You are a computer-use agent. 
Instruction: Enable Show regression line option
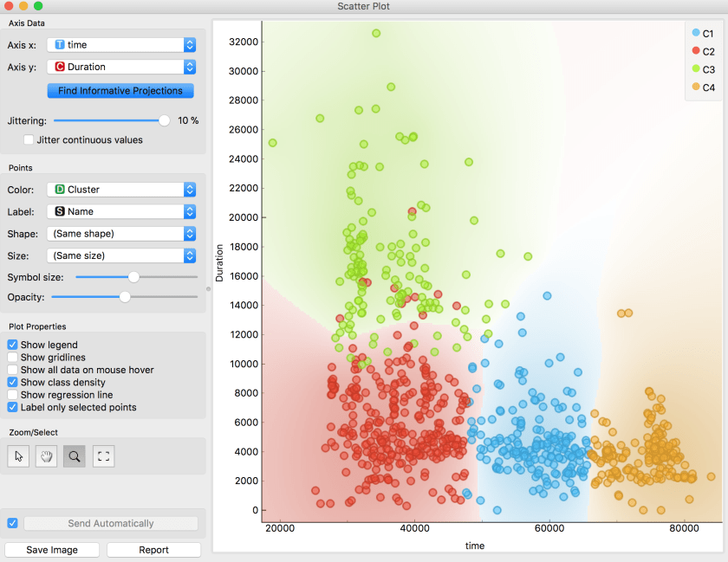click(x=12, y=395)
